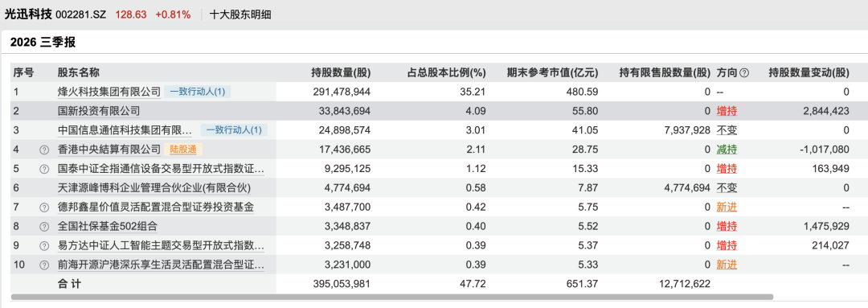Open shareholder 烽火科技集团有限公司

pyautogui.click(x=109, y=92)
